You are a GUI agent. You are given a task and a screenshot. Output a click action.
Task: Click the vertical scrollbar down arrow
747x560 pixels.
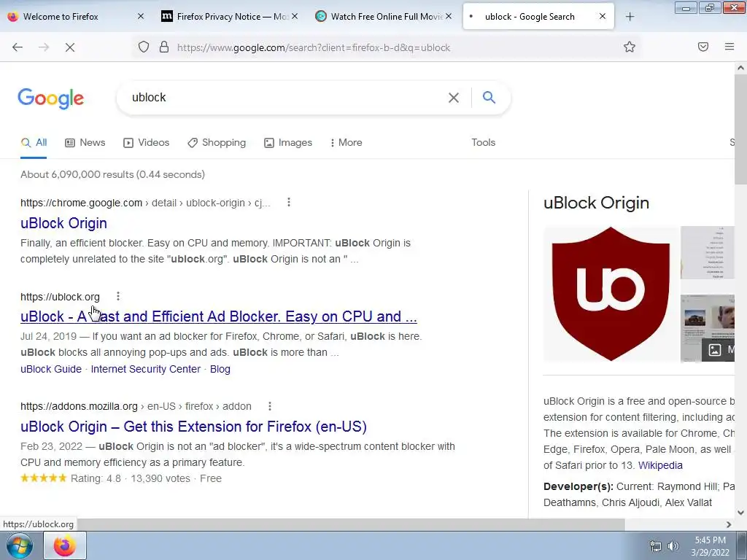740,513
